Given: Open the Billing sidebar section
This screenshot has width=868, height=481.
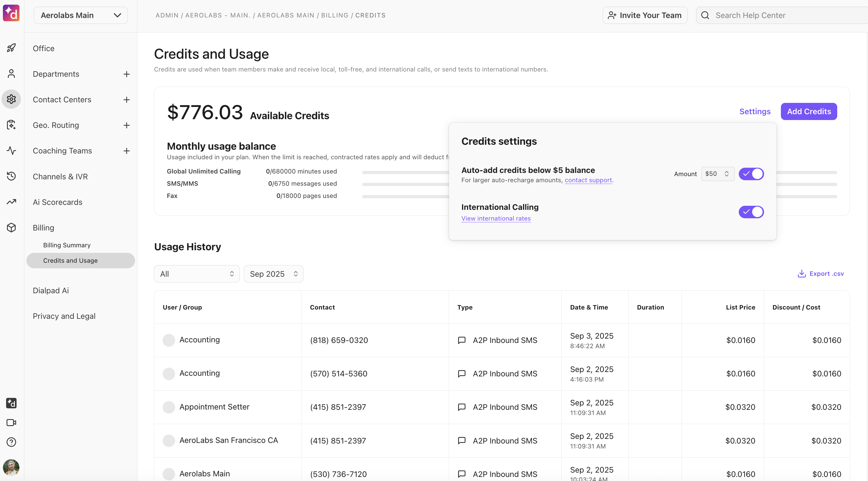Looking at the screenshot, I should pos(44,228).
